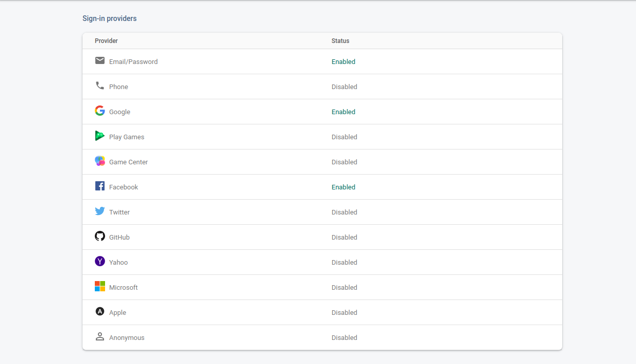This screenshot has width=636, height=364.
Task: Click Disabled status for Microsoft
Action: pos(344,287)
